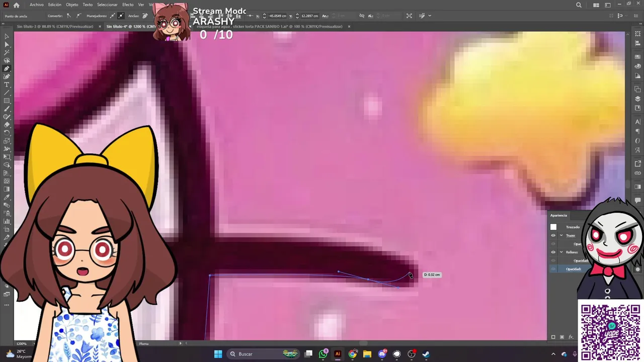Select the Column Graph tool
The image size is (644, 362).
pos(7,222)
